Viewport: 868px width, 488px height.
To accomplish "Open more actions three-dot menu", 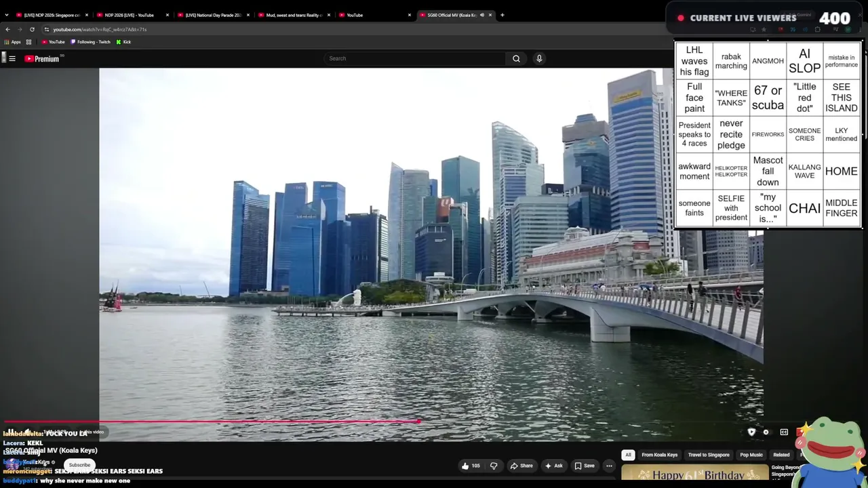I will coord(609,466).
